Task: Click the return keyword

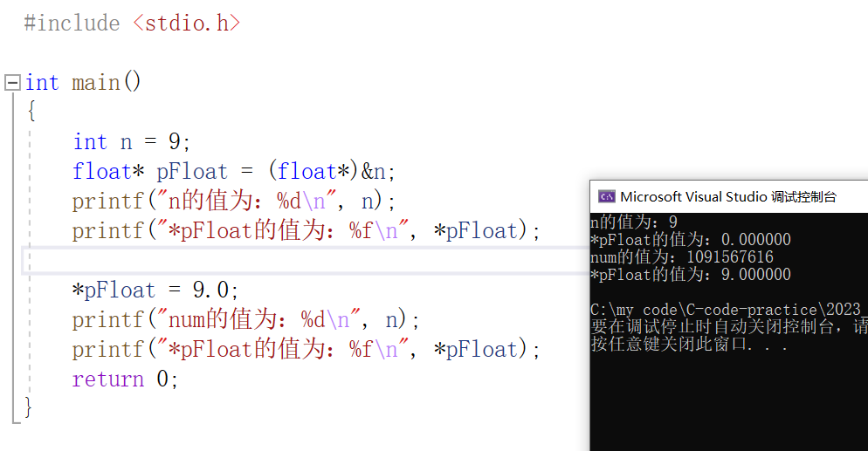Action: pyautogui.click(x=108, y=379)
